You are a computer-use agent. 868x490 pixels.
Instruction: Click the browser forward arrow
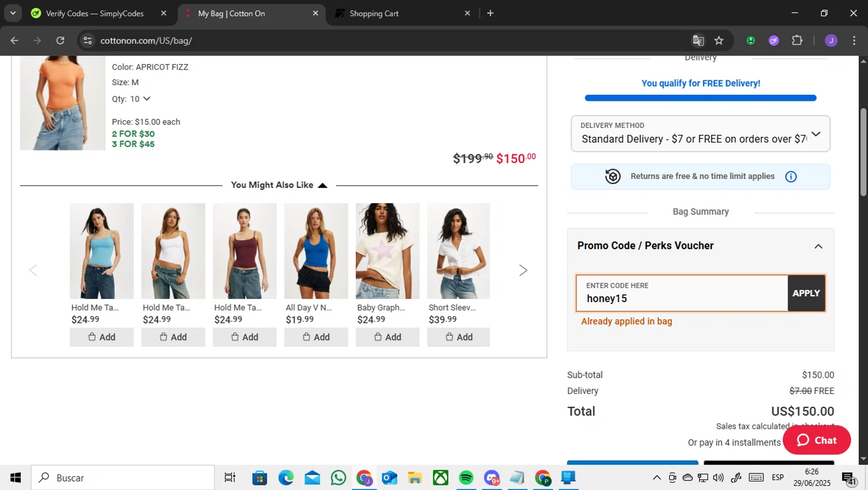pos(37,40)
